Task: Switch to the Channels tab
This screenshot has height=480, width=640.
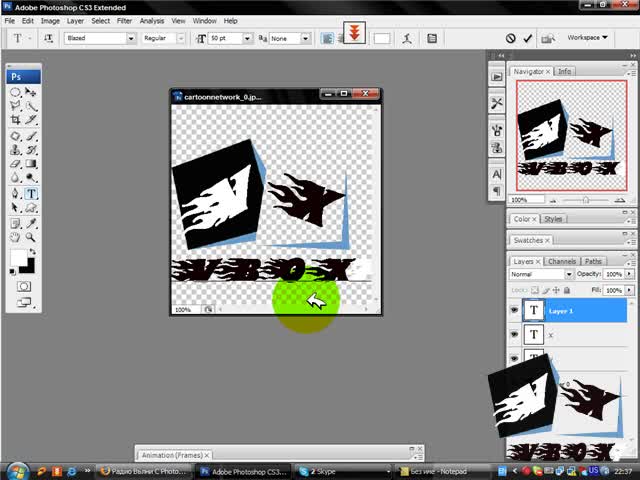Action: (x=562, y=261)
